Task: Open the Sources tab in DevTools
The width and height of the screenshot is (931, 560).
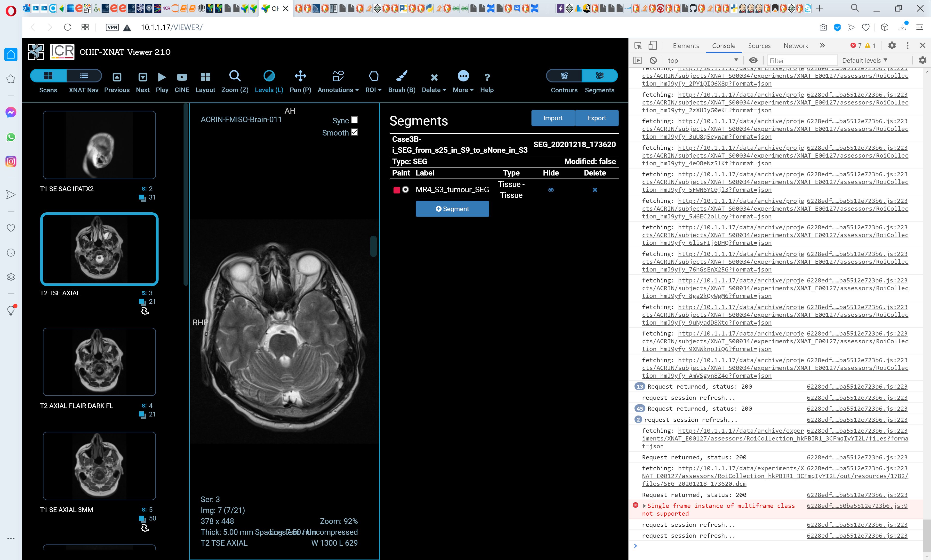Action: pos(759,45)
